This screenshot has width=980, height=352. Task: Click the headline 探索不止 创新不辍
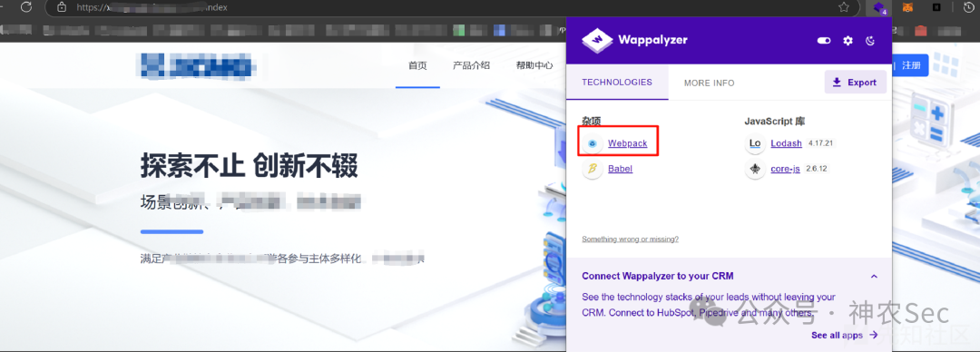click(250, 166)
